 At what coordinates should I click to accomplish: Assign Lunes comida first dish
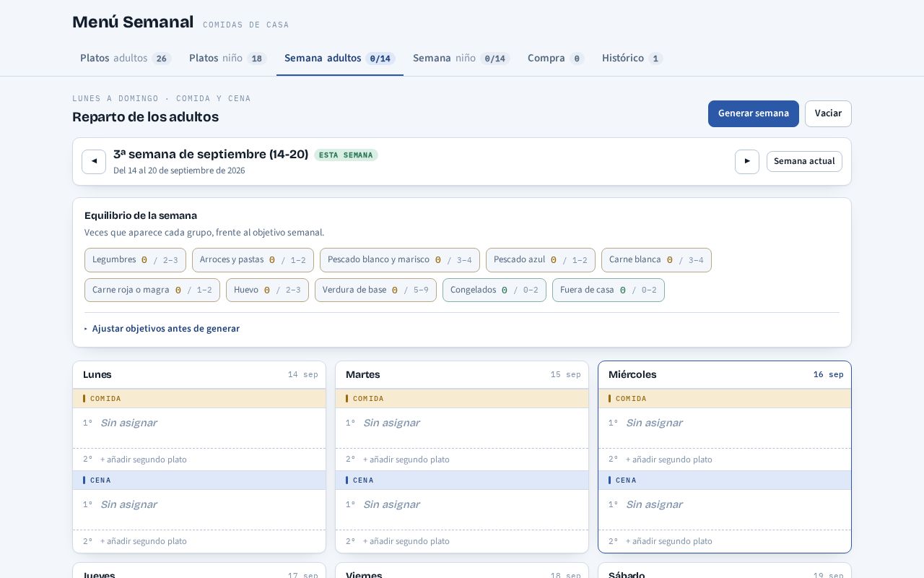(x=199, y=428)
